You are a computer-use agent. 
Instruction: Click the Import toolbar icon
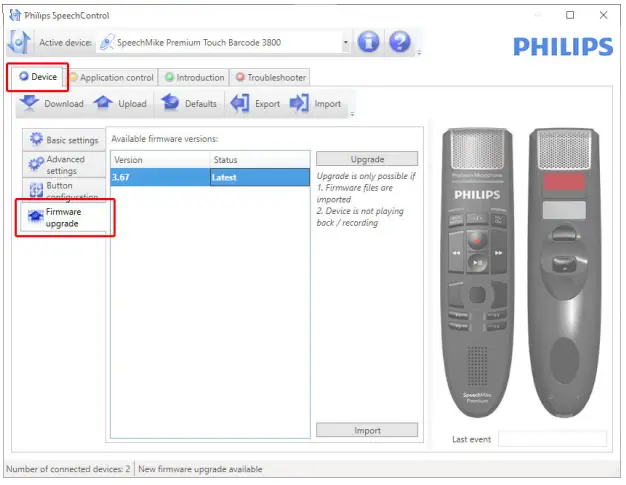click(x=299, y=103)
